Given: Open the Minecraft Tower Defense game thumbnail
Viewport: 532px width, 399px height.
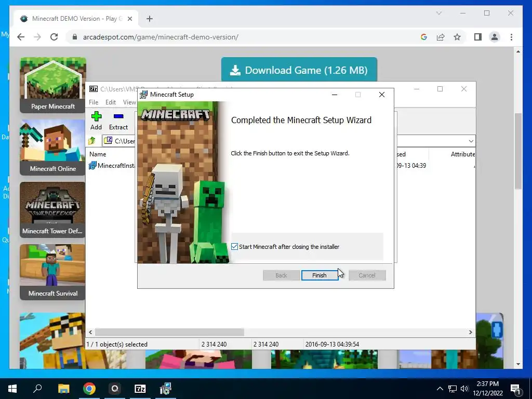Looking at the screenshot, I should pyautogui.click(x=53, y=210).
